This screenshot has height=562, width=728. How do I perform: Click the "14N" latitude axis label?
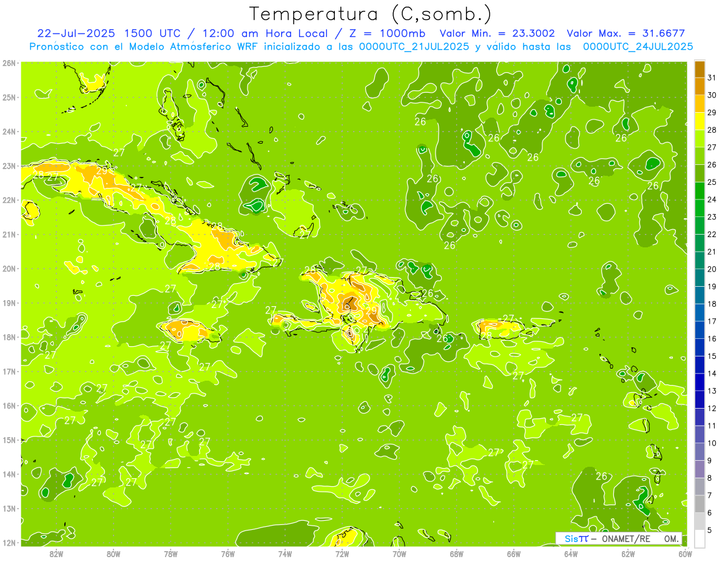[x=9, y=474]
